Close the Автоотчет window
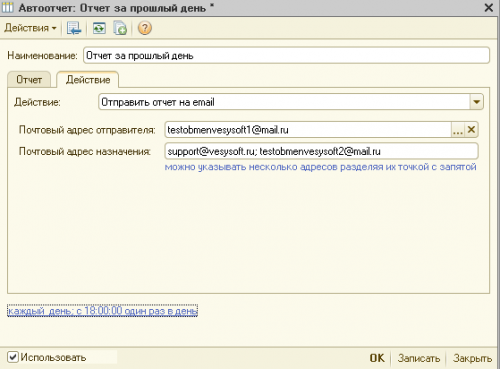 point(489,7)
